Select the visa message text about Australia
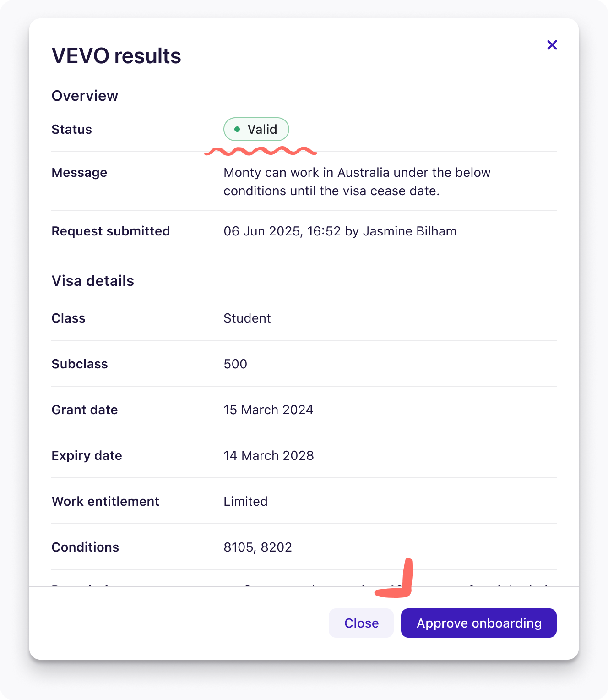Image resolution: width=608 pixels, height=700 pixels. [357, 181]
